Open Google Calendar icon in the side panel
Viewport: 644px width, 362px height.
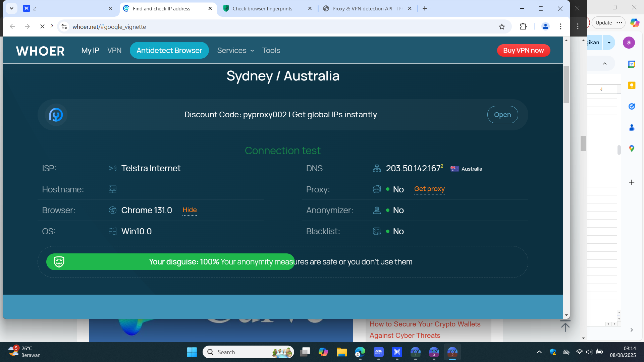632,64
